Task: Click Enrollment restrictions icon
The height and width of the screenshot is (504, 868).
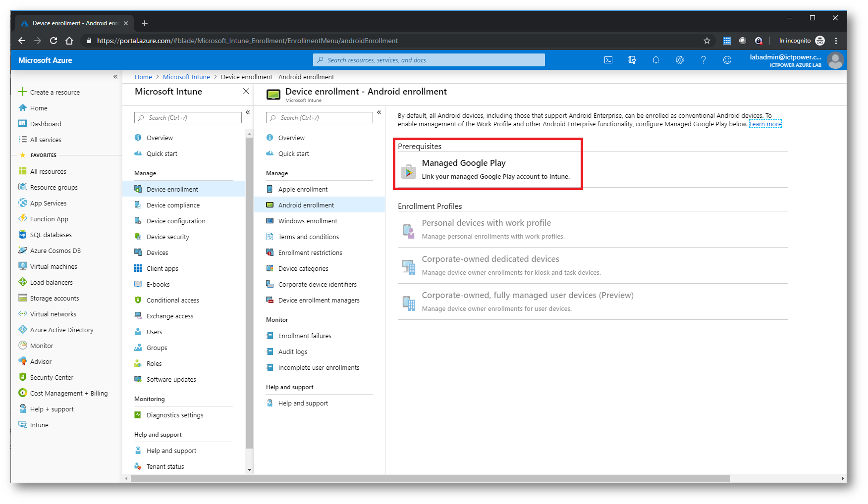Action: [x=270, y=252]
